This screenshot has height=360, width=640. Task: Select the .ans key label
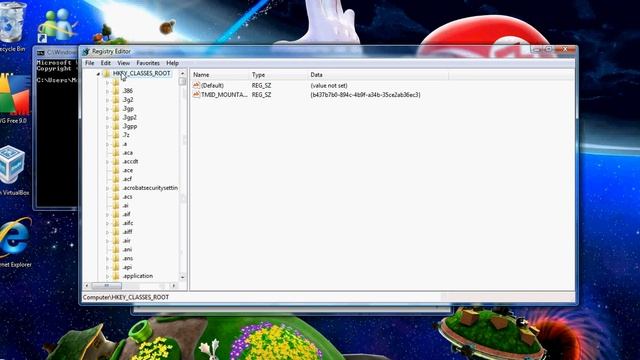(x=127, y=258)
